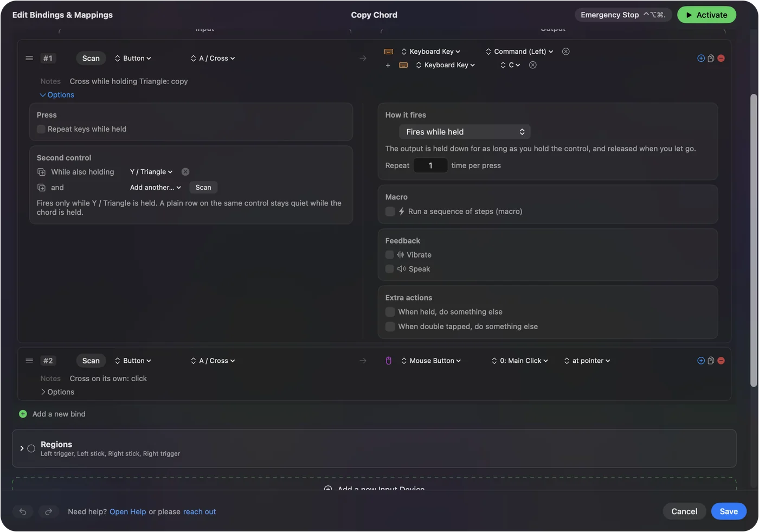Open the Add another... dropdown
The width and height of the screenshot is (759, 532).
156,188
